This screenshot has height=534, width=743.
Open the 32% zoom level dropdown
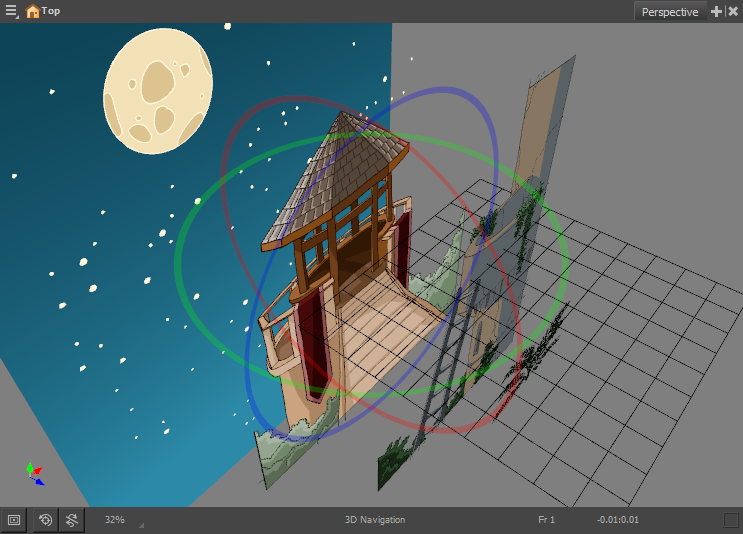click(115, 520)
